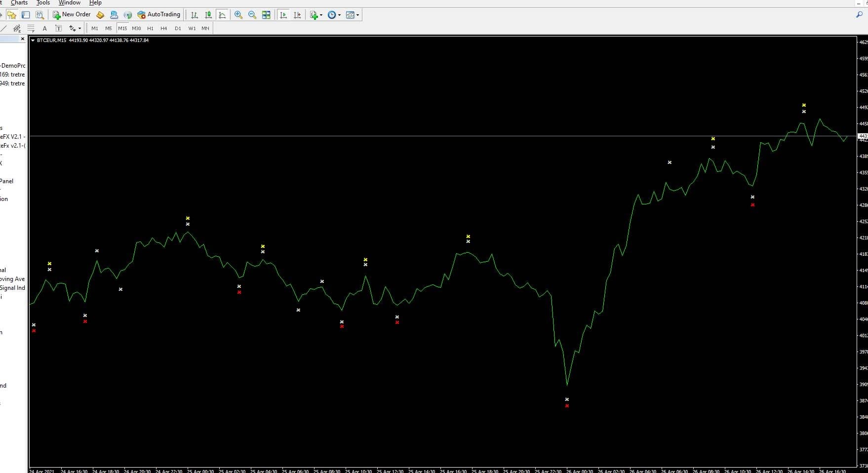Open MetaEditor yellow book icon
This screenshot has width=868, height=473.
pos(100,15)
